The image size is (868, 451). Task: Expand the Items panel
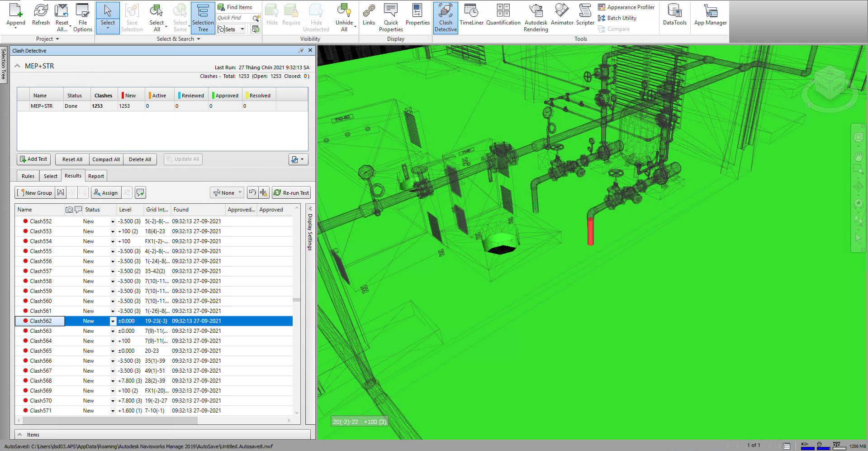pyautogui.click(x=20, y=435)
